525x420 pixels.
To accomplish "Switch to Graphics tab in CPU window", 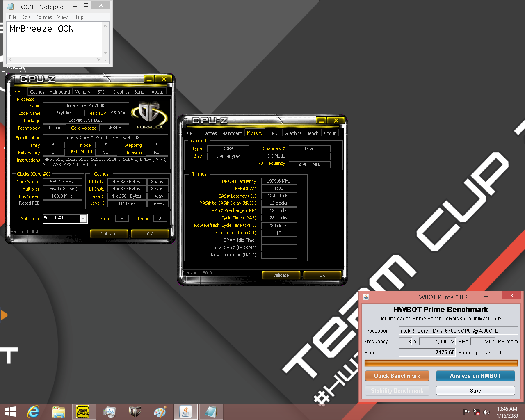I will click(121, 92).
